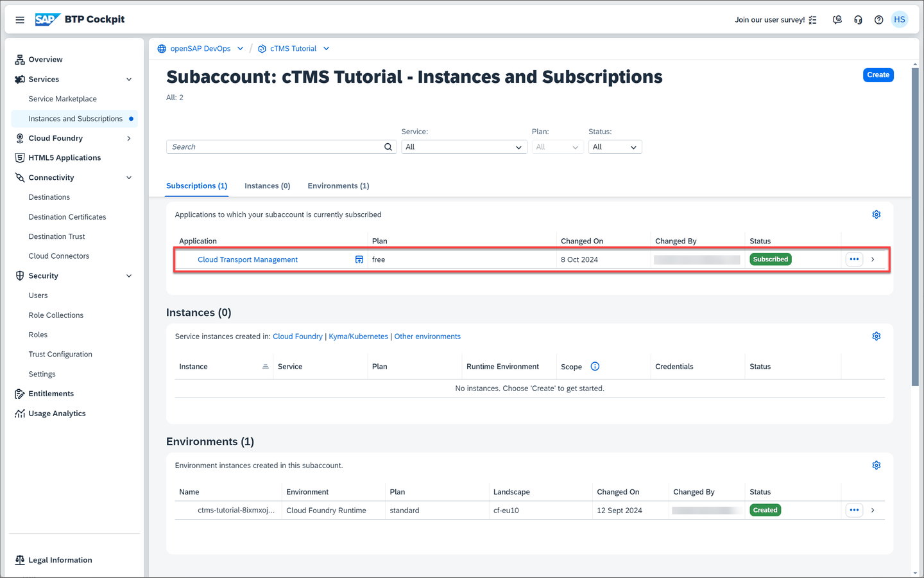Open Instances table settings gear
This screenshot has width=924, height=578.
877,337
